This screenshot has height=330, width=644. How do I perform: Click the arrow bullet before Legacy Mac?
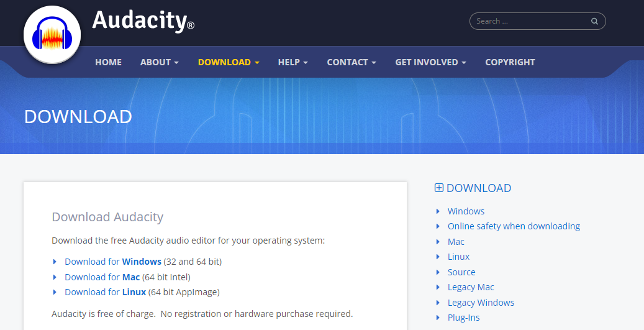point(438,287)
